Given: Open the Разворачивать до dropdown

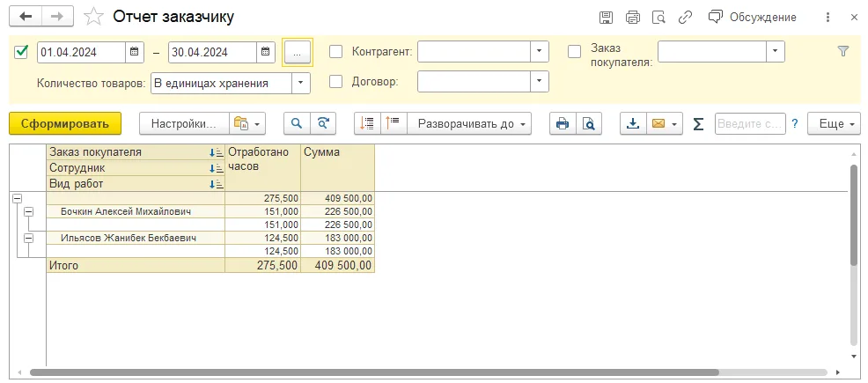Looking at the screenshot, I should pyautogui.click(x=469, y=123).
